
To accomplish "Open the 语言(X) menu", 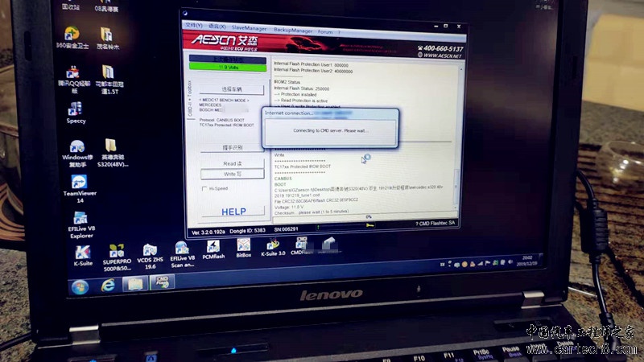I will pyautogui.click(x=217, y=27).
